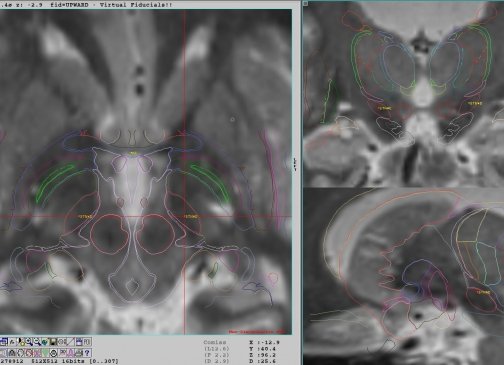Click the ROI toolbar button
This screenshot has height=365, width=504.
coord(87,342)
